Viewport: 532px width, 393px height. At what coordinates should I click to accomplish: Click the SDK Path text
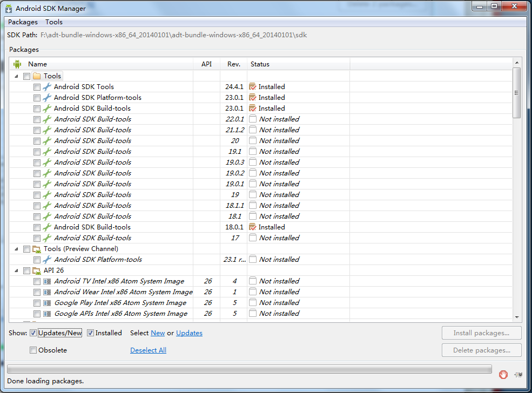coord(174,35)
